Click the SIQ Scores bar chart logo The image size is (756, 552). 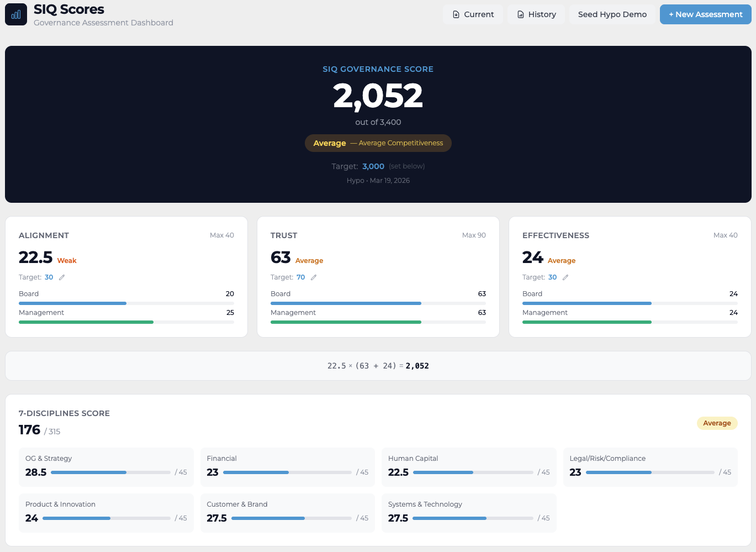tap(16, 14)
